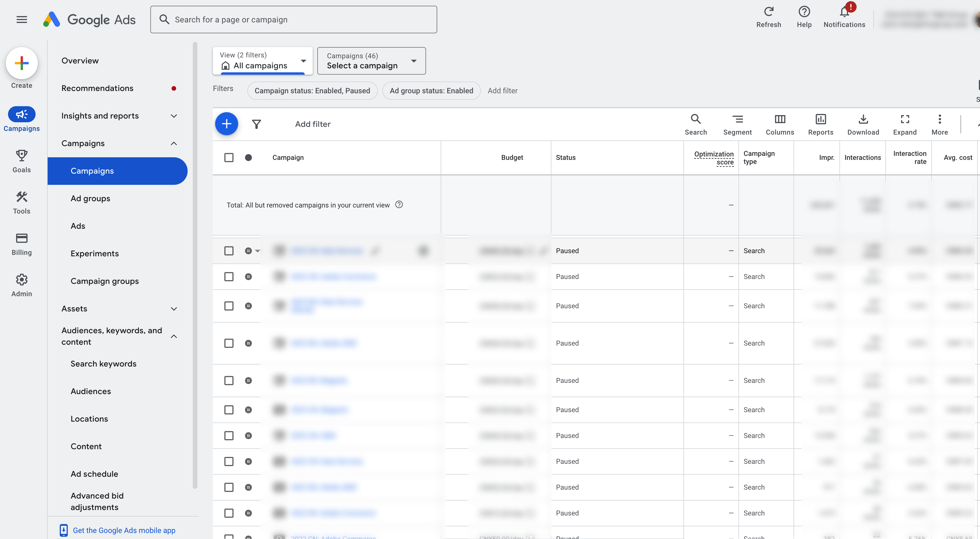This screenshot has height=539, width=980.
Task: Click the Expand table tool
Action: coord(905,125)
